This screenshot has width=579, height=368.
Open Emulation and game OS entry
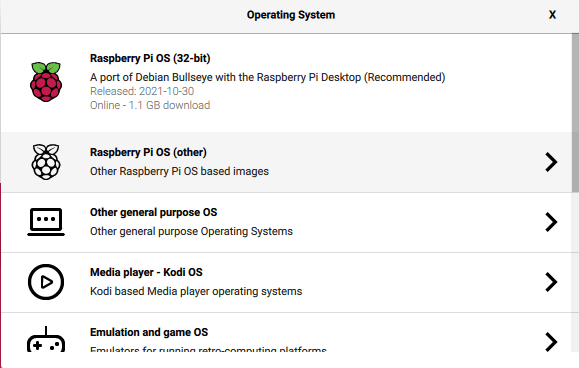(286, 332)
